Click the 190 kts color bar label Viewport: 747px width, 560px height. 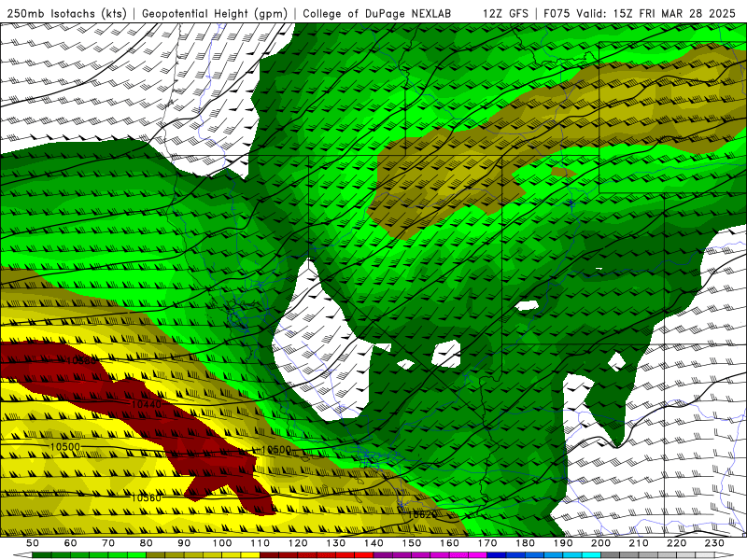point(563,543)
